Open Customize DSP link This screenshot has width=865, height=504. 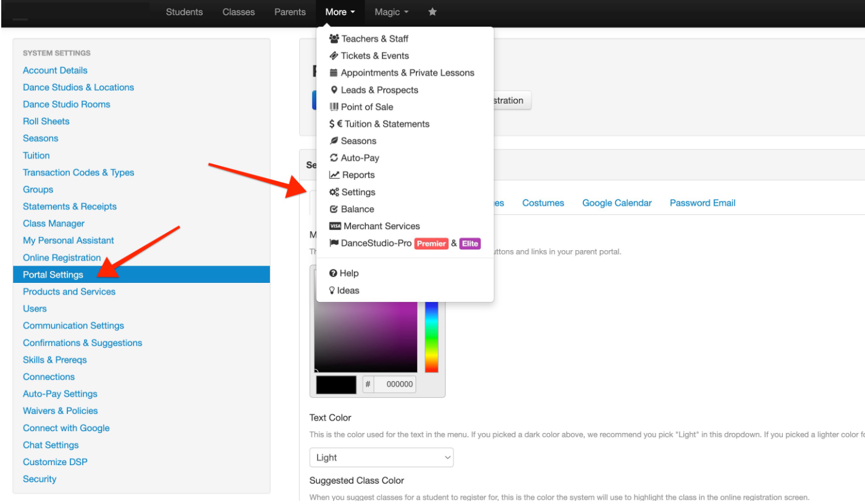[x=55, y=462]
